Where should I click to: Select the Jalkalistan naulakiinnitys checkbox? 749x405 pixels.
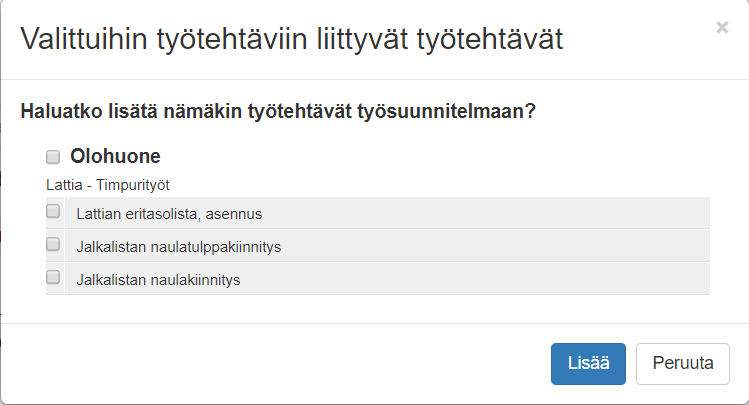(53, 277)
